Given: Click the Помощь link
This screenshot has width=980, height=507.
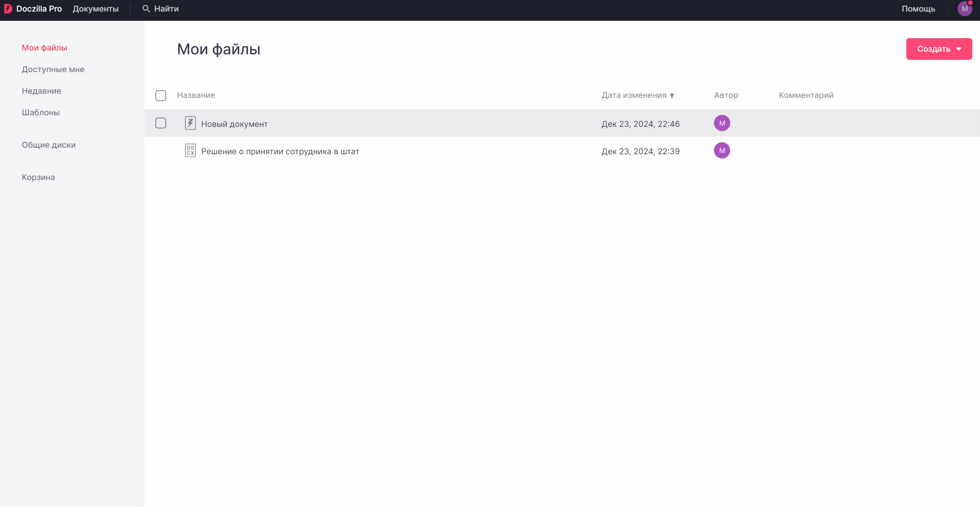Looking at the screenshot, I should pos(918,9).
